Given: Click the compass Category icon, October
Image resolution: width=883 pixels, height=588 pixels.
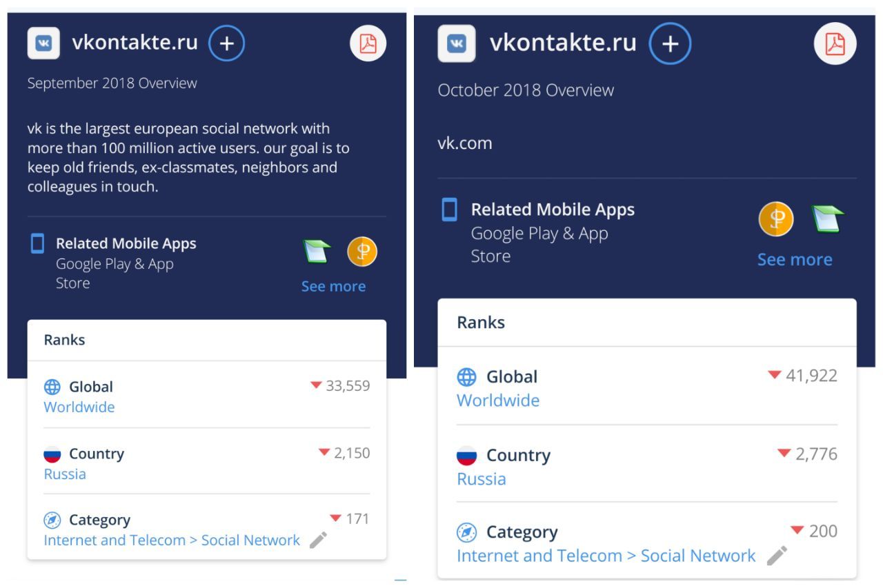Looking at the screenshot, I should tap(467, 533).
